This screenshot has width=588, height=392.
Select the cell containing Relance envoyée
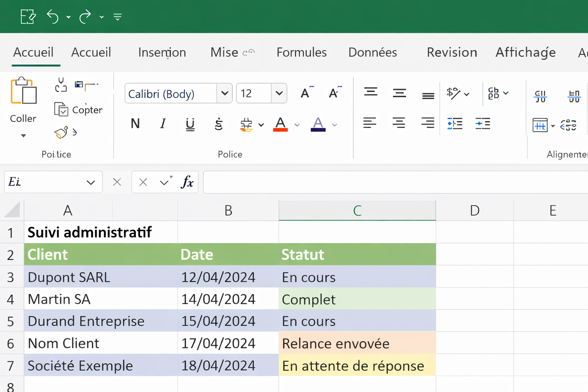357,343
